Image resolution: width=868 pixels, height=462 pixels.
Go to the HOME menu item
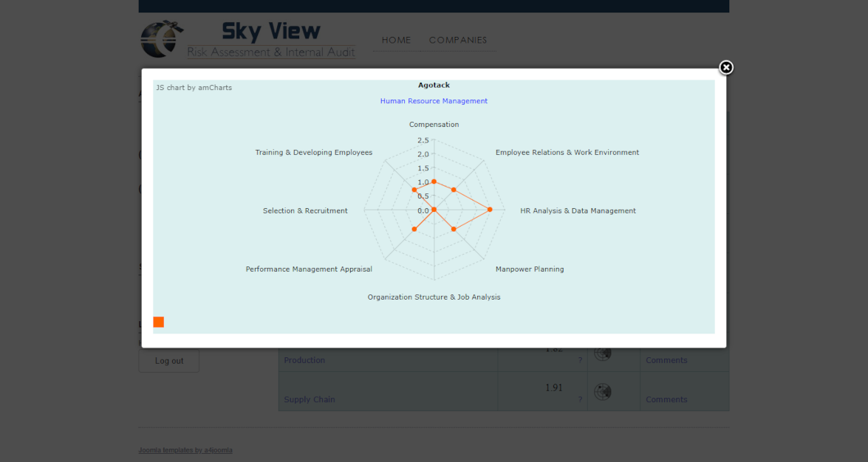[396, 40]
